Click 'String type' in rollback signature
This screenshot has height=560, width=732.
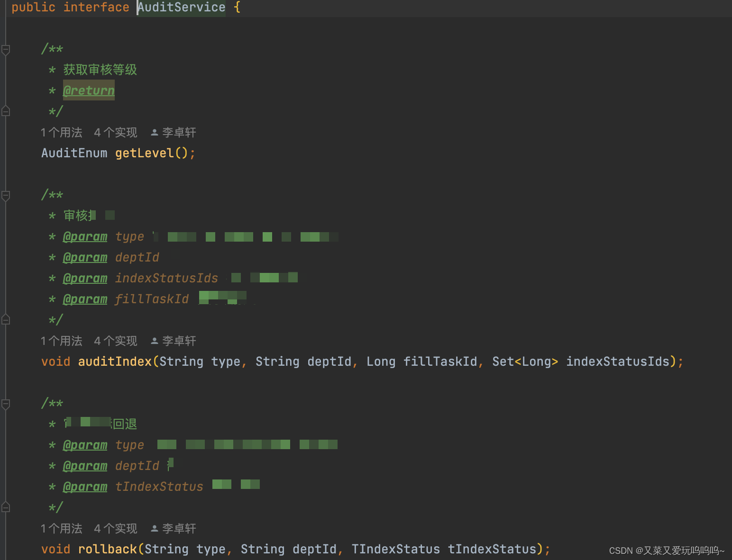point(185,549)
